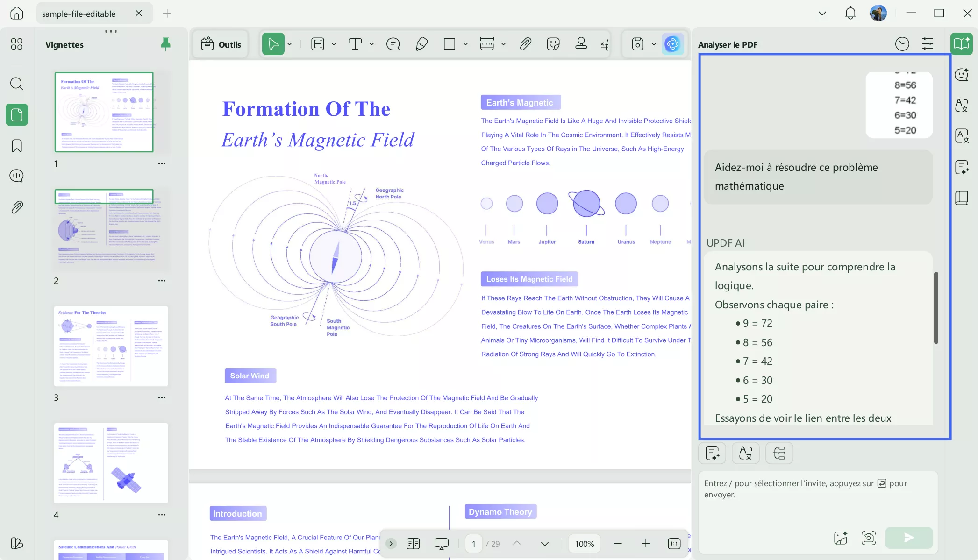Viewport: 978px width, 560px height.
Task: Click the stamp tool icon
Action: click(581, 44)
